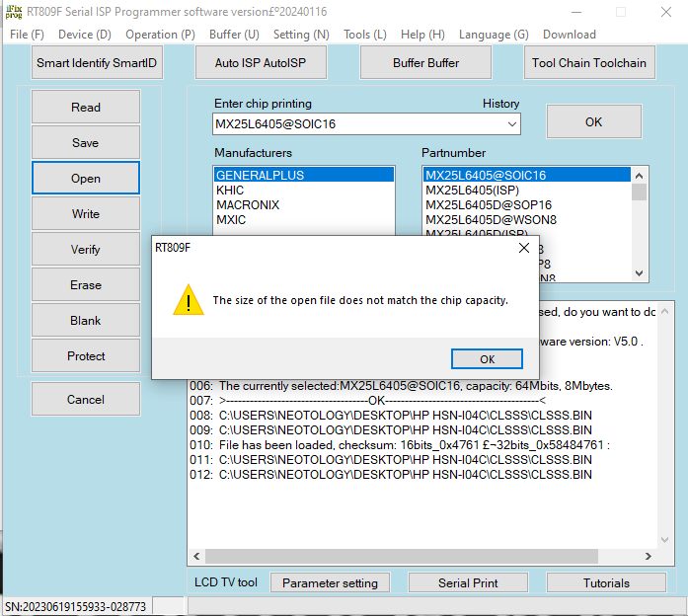This screenshot has height=616, width=688.
Task: Open the Operation (P) menu
Action: pos(160,35)
